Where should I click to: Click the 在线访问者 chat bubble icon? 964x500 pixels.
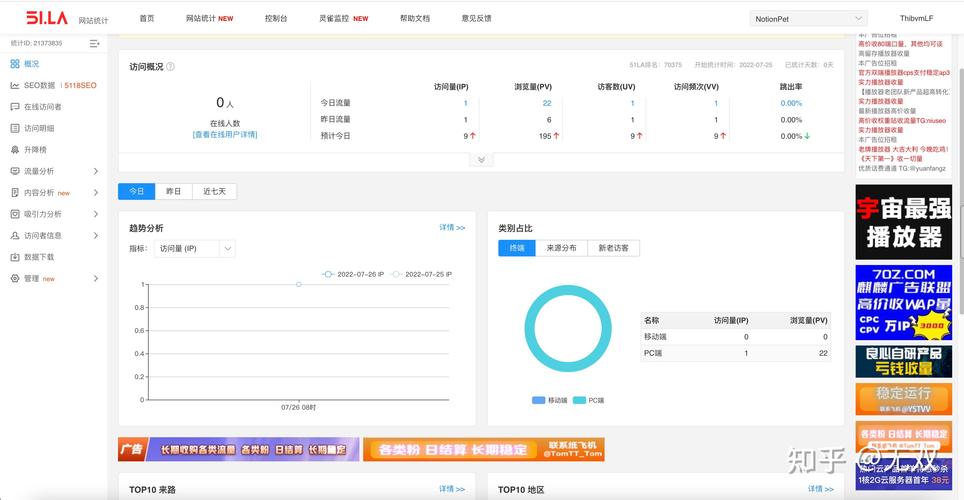coord(15,107)
